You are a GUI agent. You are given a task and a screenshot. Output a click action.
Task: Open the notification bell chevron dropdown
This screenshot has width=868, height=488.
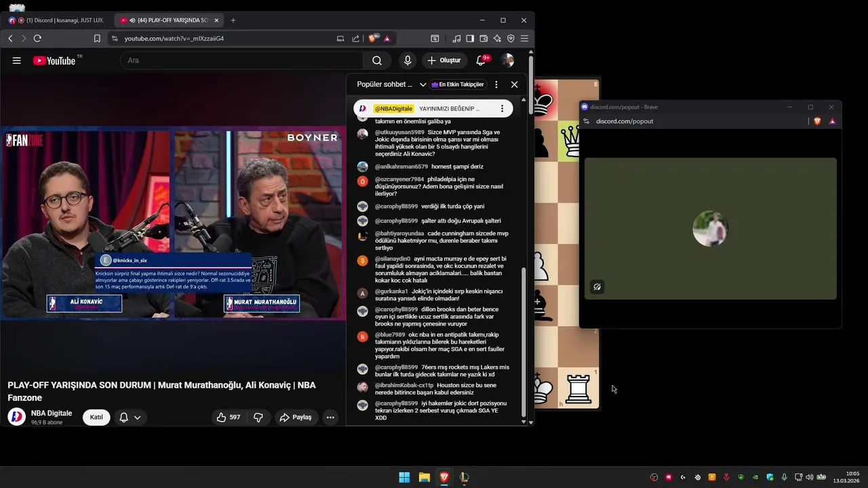tap(138, 418)
